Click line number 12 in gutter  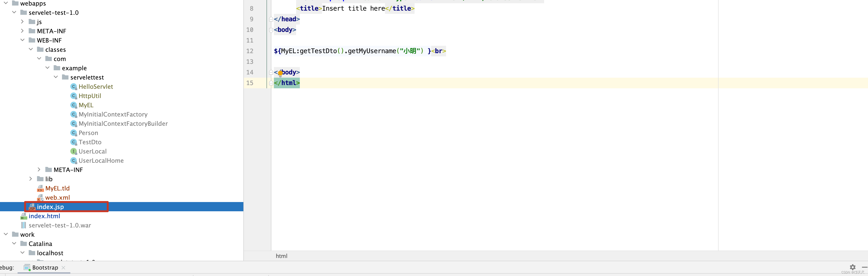click(250, 51)
